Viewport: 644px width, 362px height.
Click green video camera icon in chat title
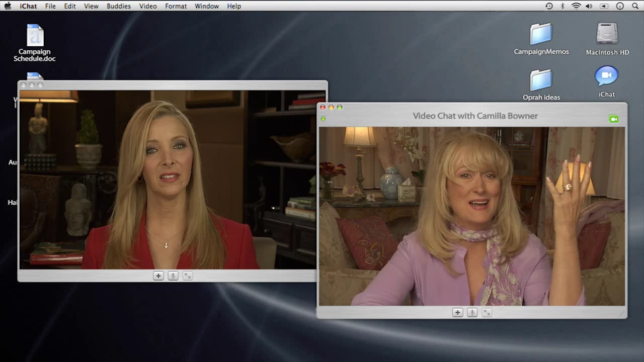point(613,119)
